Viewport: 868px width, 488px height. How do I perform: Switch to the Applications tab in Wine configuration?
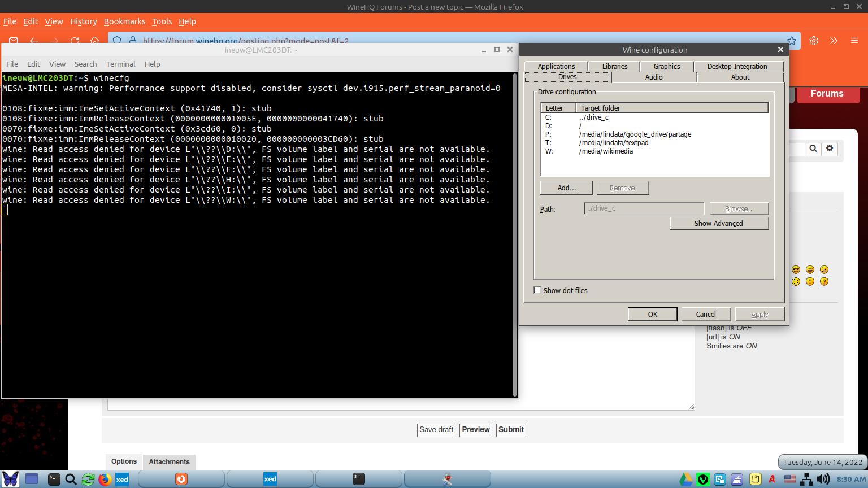pos(556,66)
